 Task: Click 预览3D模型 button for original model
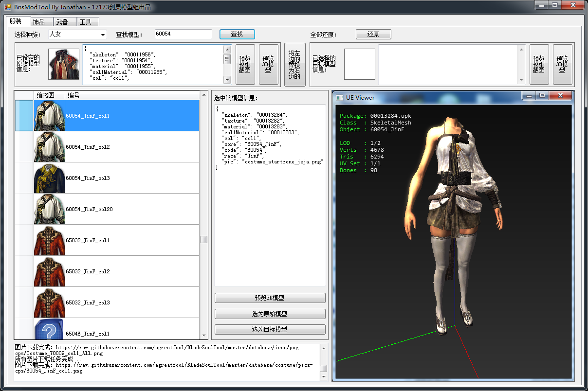(x=269, y=64)
